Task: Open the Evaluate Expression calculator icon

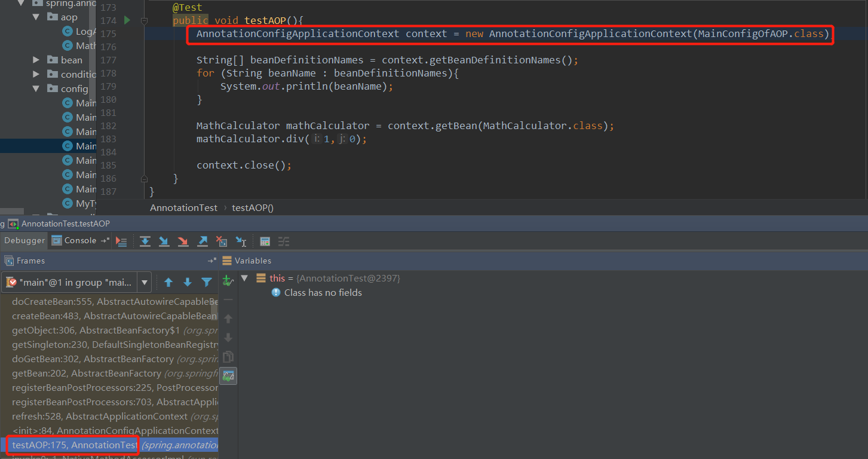Action: click(265, 241)
